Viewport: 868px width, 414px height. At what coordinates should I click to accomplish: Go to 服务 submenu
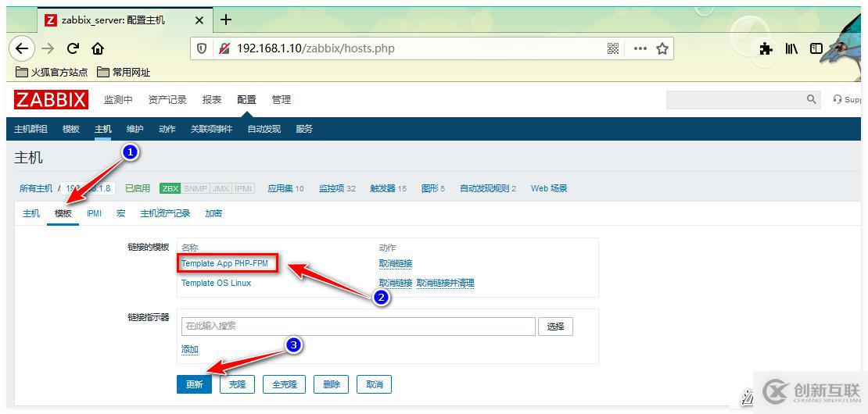[x=304, y=129]
